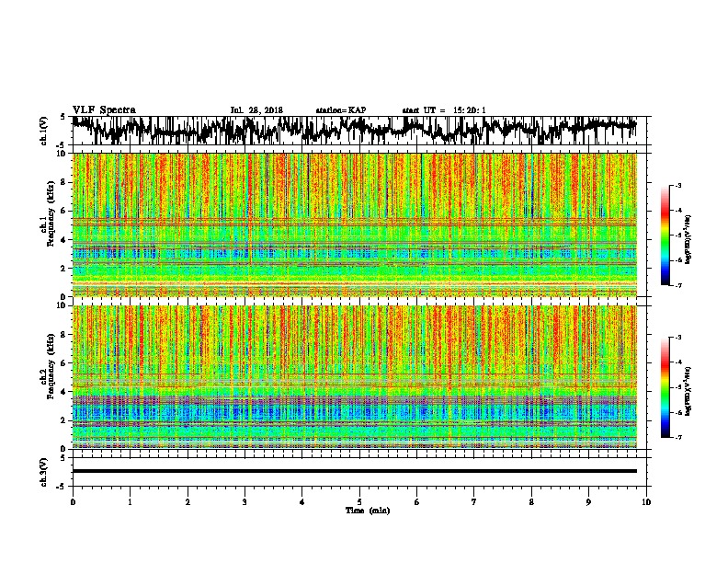Click the time axis tick label "10"
This screenshot has height=563, width=728.
tap(646, 502)
